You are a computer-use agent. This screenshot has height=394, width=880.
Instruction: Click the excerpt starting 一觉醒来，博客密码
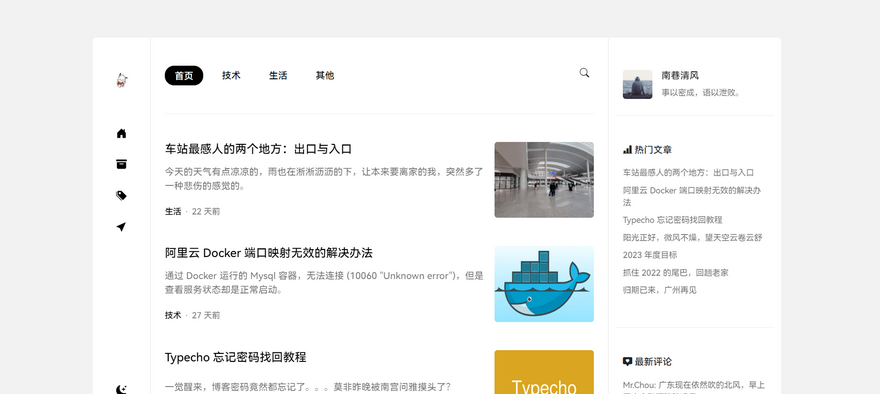pos(308,387)
